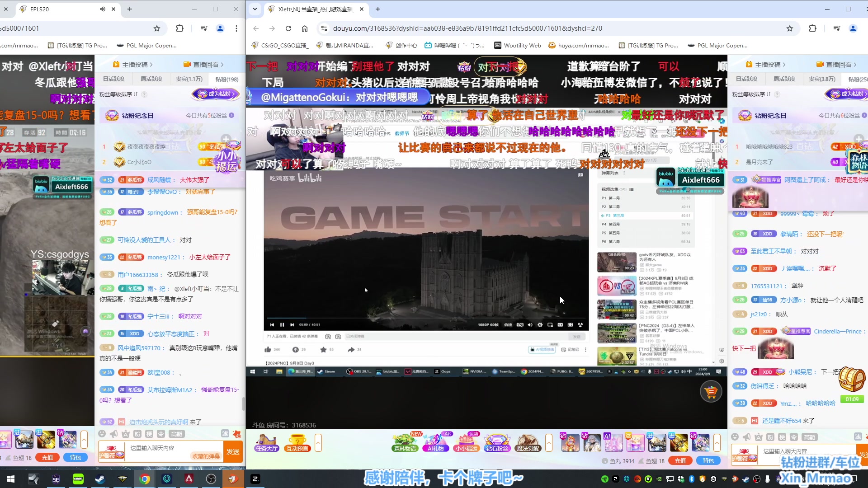
Task: Open the shopping cart overlay icon
Action: pos(711,392)
